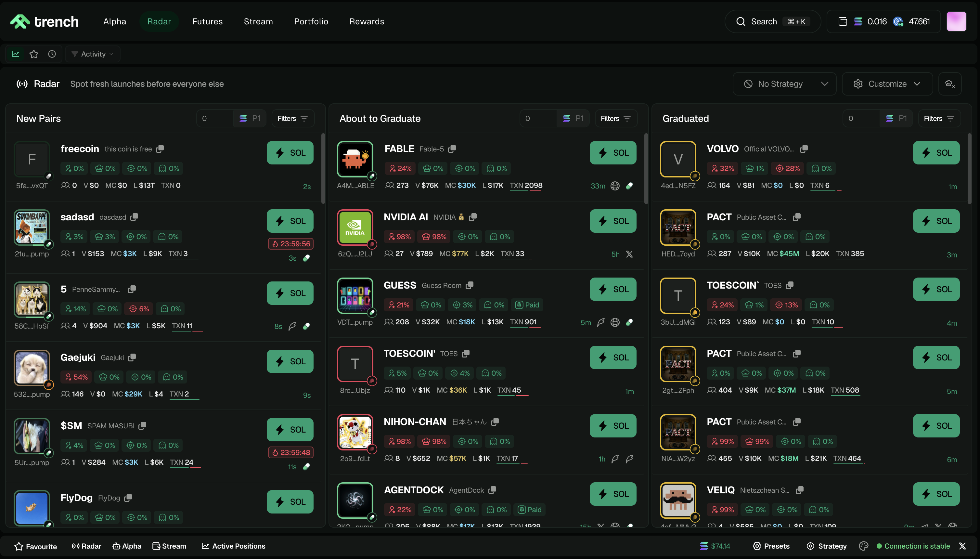Open the X icon on NVIDIA AI row
The image size is (980, 559).
[x=629, y=254]
